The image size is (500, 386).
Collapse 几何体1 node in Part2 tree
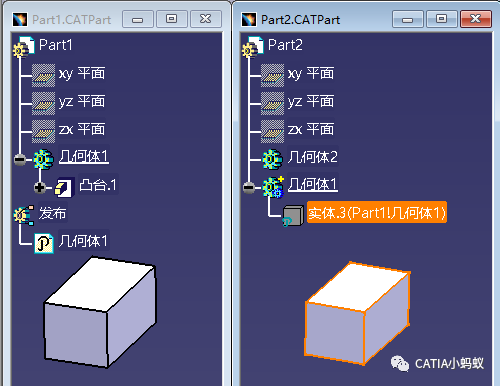coord(249,188)
